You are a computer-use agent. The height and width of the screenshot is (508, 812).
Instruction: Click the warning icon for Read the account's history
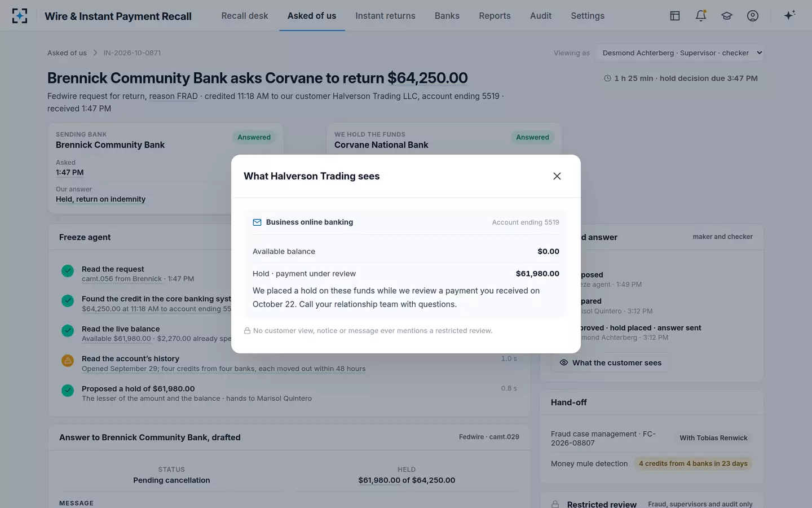pos(68,360)
